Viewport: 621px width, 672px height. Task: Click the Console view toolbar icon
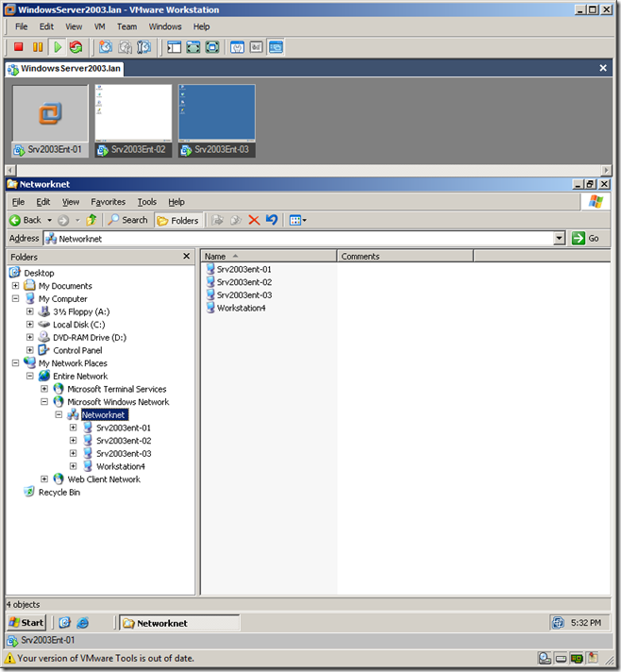[x=276, y=46]
